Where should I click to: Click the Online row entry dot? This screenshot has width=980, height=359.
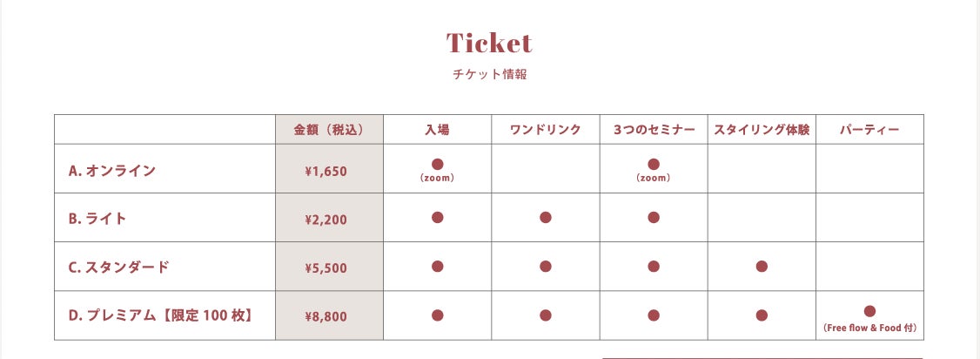coord(438,164)
